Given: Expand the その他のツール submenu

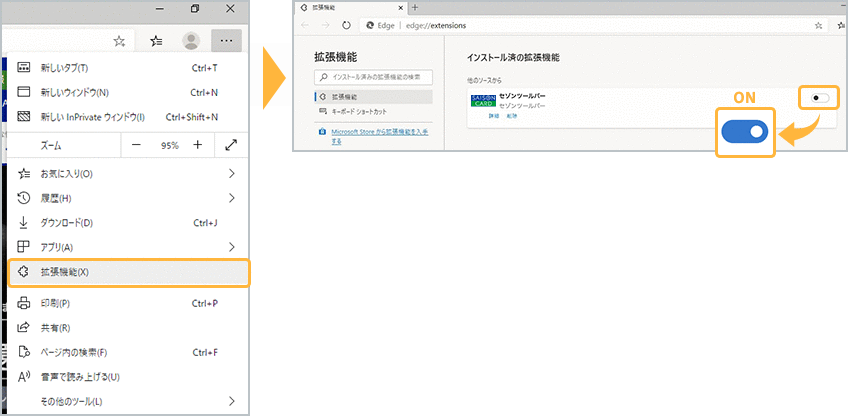Looking at the screenshot, I should pos(231,402).
